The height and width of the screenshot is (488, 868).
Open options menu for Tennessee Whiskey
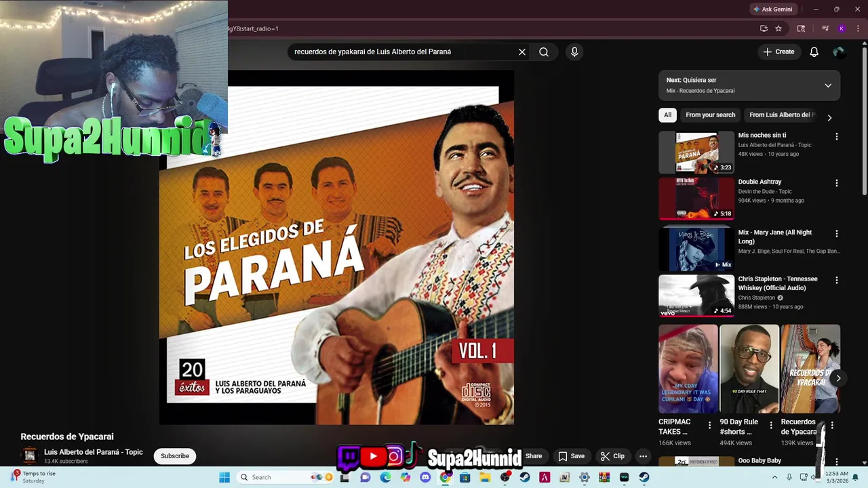(836, 280)
